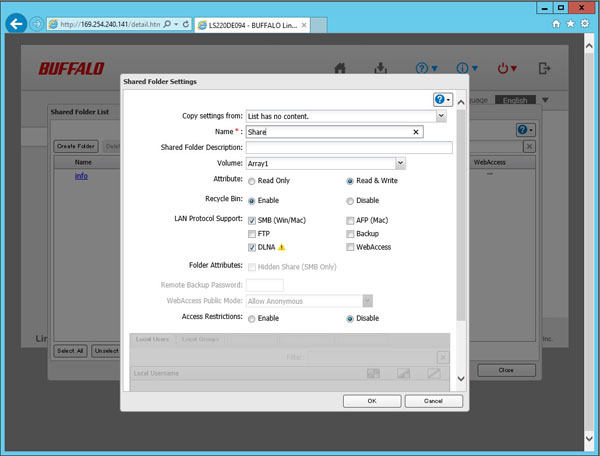This screenshot has width=600, height=456.
Task: Click the WebAccess column header
Action: click(x=489, y=162)
